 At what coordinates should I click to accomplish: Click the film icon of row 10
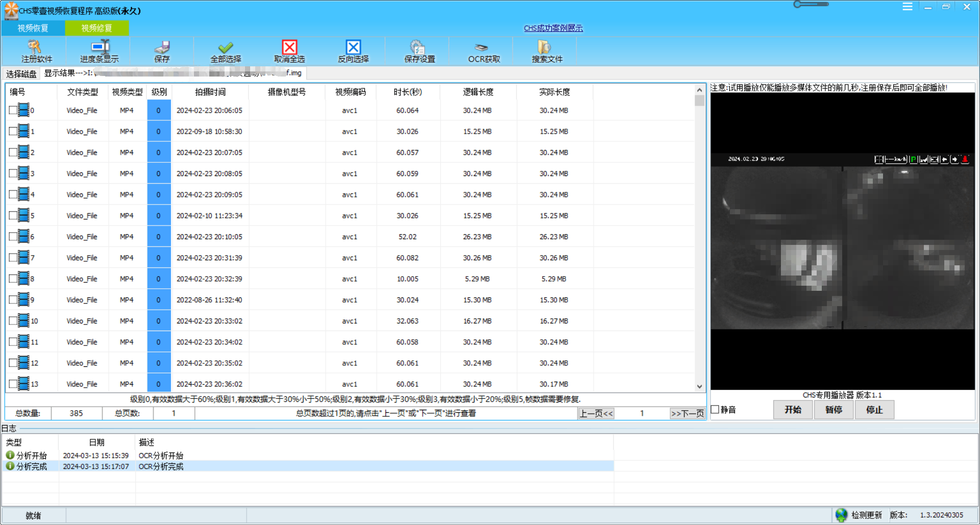(23, 320)
